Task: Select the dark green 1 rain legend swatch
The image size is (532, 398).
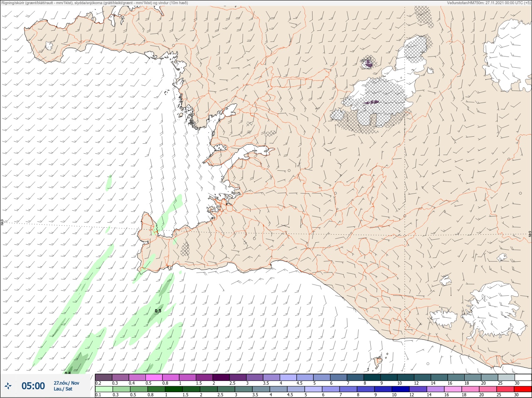Action: 174,389
